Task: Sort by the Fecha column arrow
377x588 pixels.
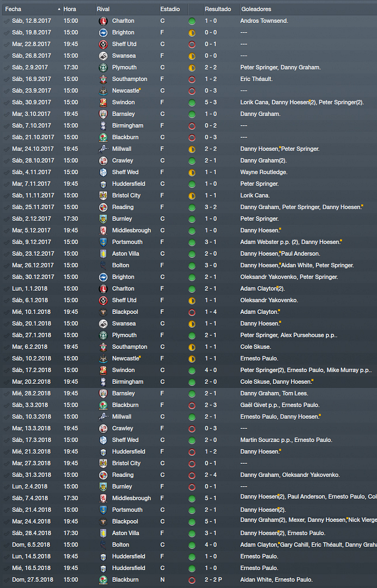Action: click(x=59, y=9)
